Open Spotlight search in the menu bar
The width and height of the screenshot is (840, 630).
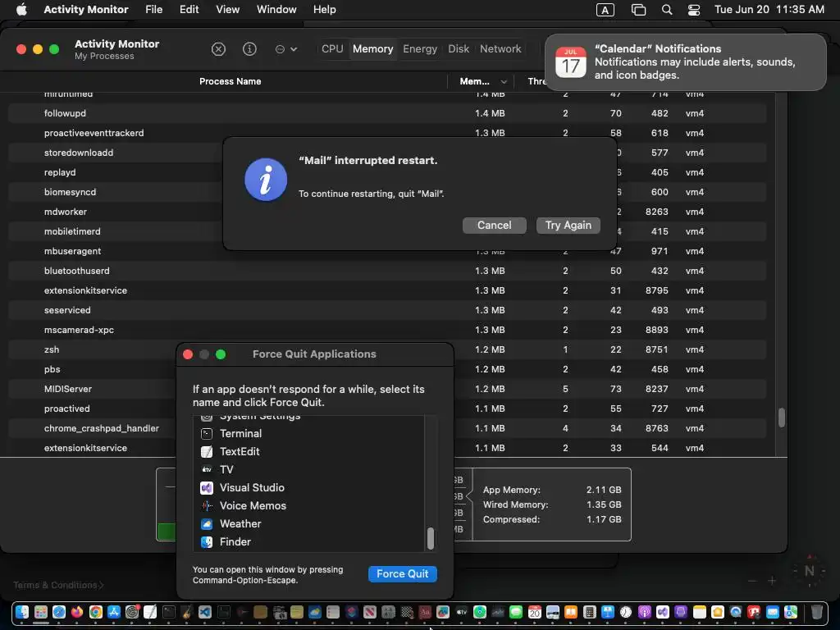(x=666, y=10)
